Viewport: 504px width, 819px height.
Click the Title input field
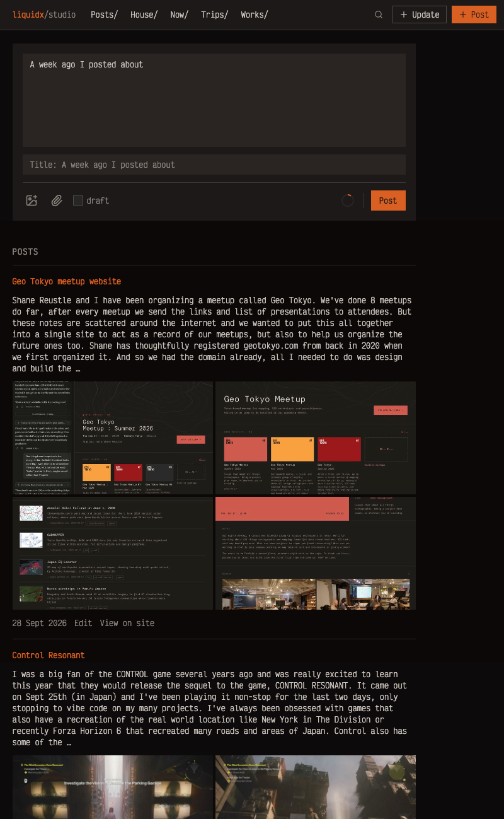[214, 165]
